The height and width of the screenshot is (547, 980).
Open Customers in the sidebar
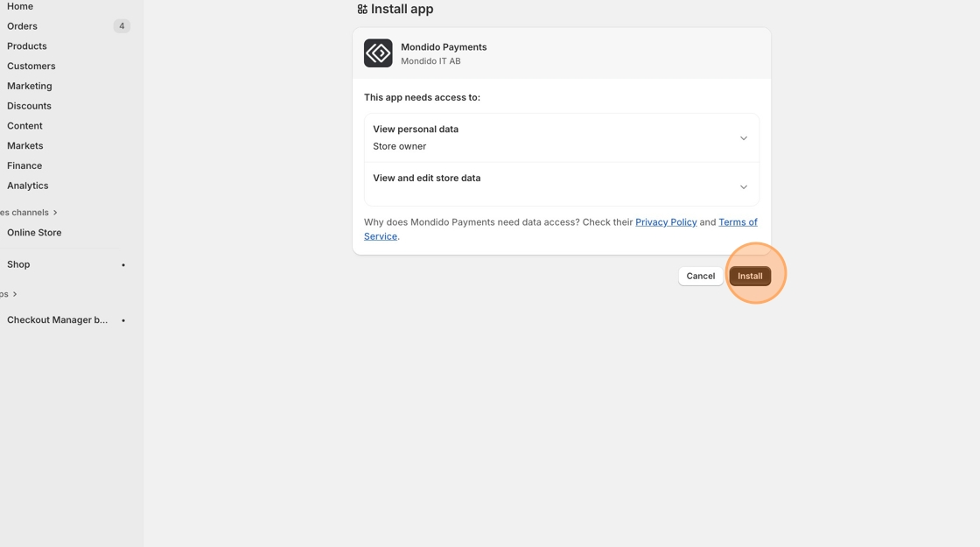(31, 67)
